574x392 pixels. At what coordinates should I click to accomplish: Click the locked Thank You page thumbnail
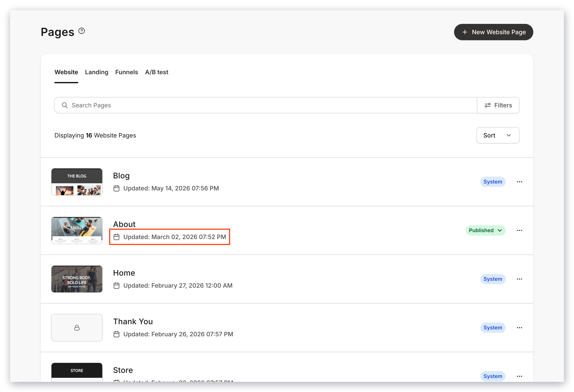pos(77,328)
